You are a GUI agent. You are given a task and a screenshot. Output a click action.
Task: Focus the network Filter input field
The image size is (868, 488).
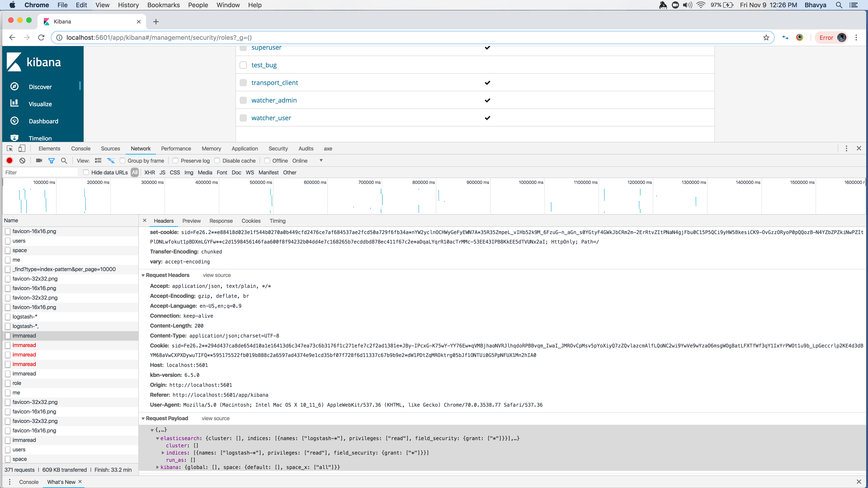coord(40,172)
